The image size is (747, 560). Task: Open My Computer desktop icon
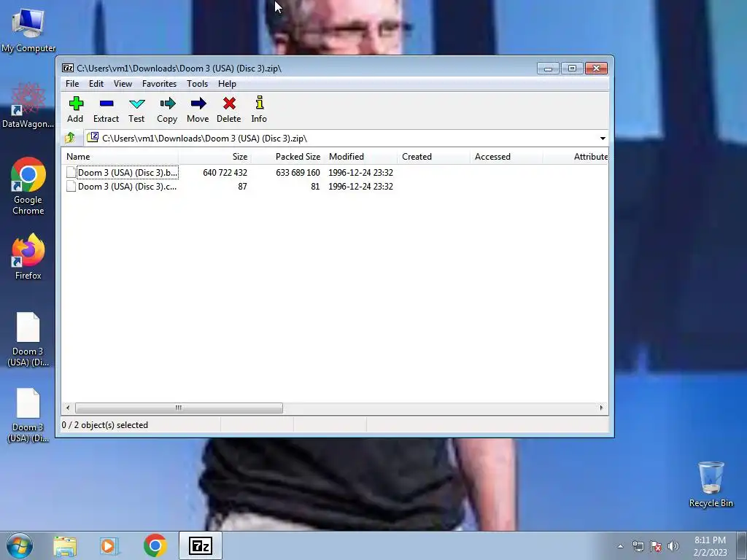point(28,30)
